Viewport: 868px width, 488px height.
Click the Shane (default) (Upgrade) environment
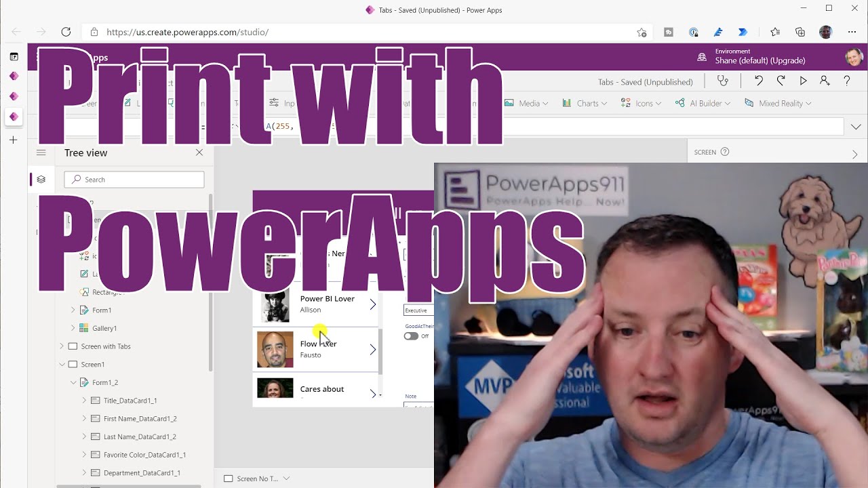point(760,61)
